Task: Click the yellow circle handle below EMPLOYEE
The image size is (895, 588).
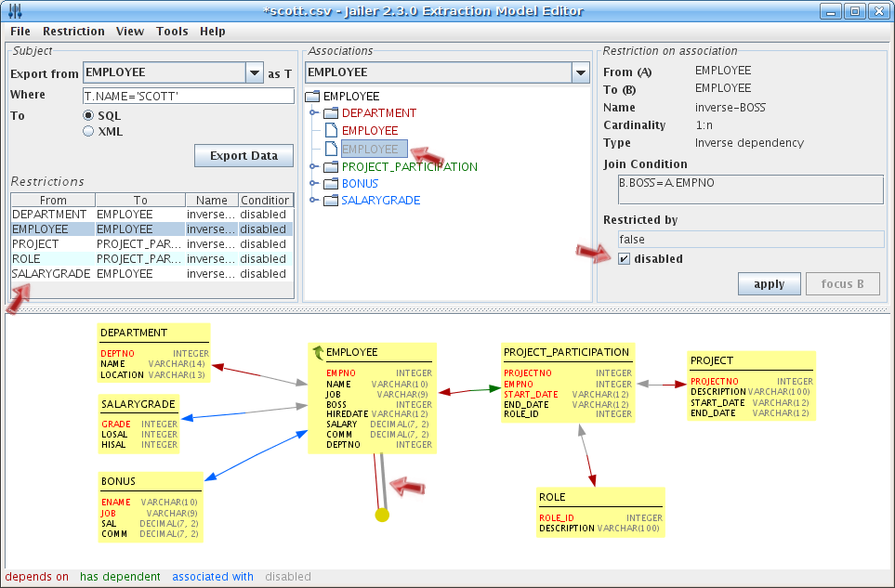Action: [382, 515]
